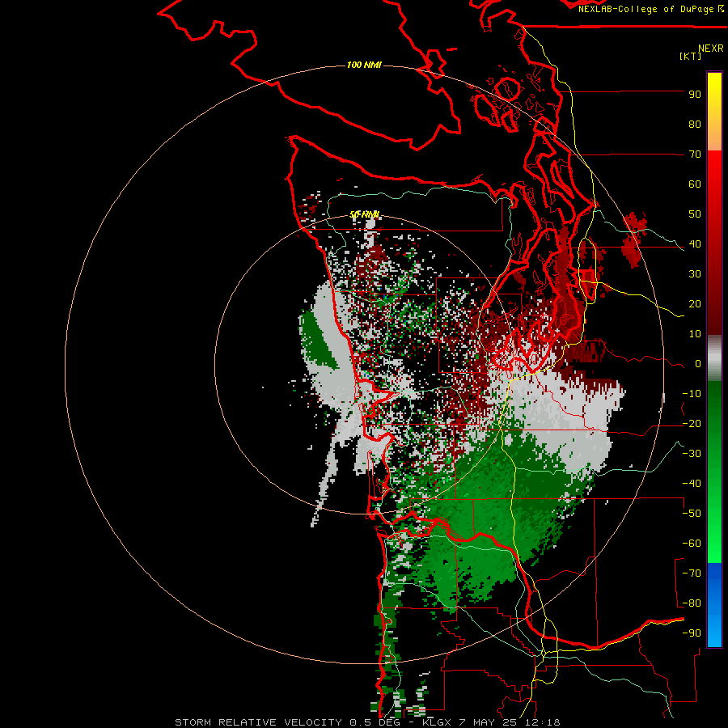Click the 30 value on the velocity scale
728x728 pixels.
(x=695, y=274)
